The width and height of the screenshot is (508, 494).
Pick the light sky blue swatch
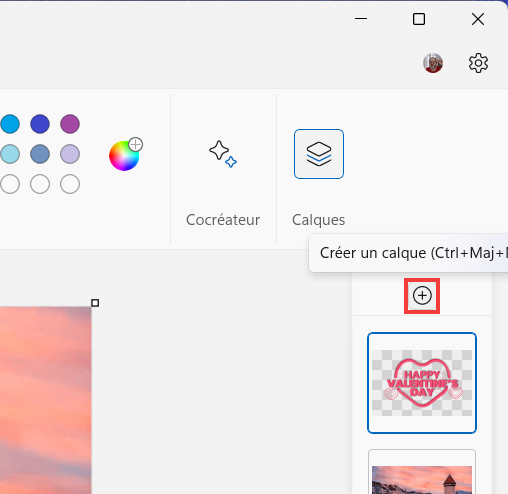tap(10, 154)
